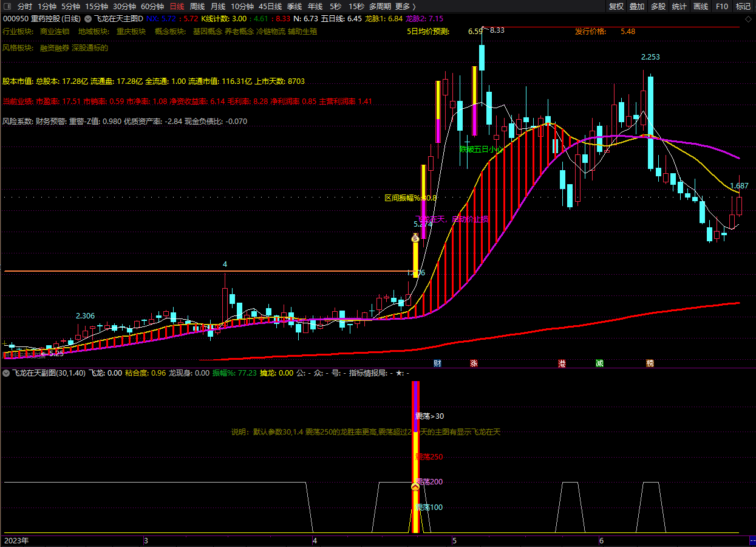Click the 融资融券 style sector label
The image size is (756, 547).
55,47
